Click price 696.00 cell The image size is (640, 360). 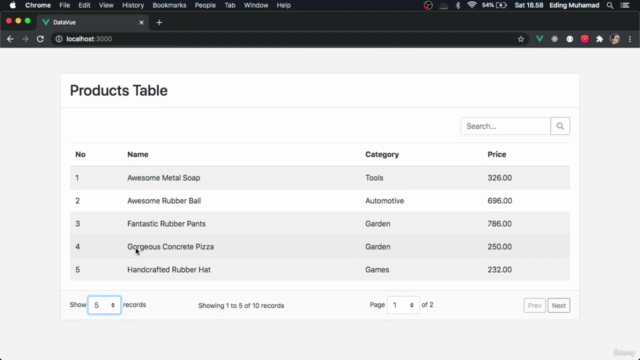500,200
